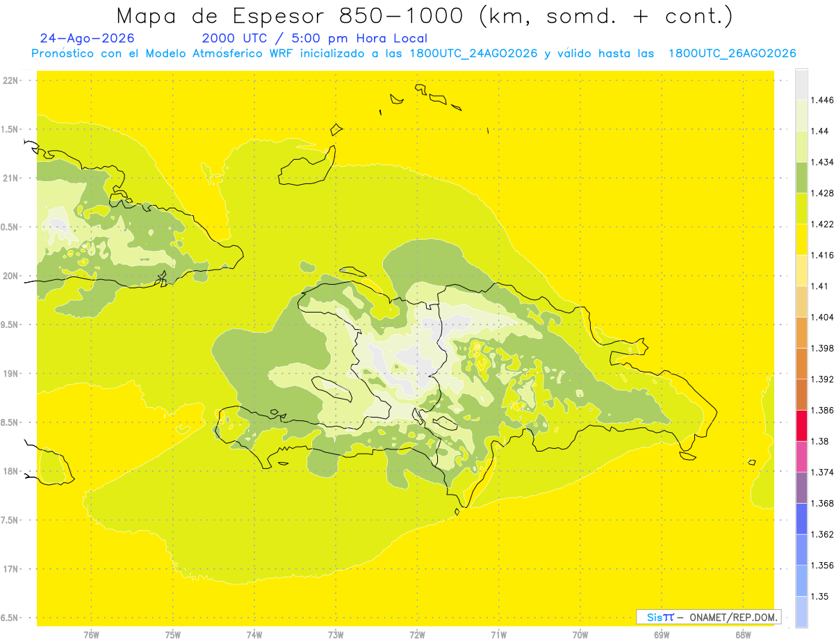Click the legend value '1.374'
Screen dimensions: 834x644
click(821, 472)
